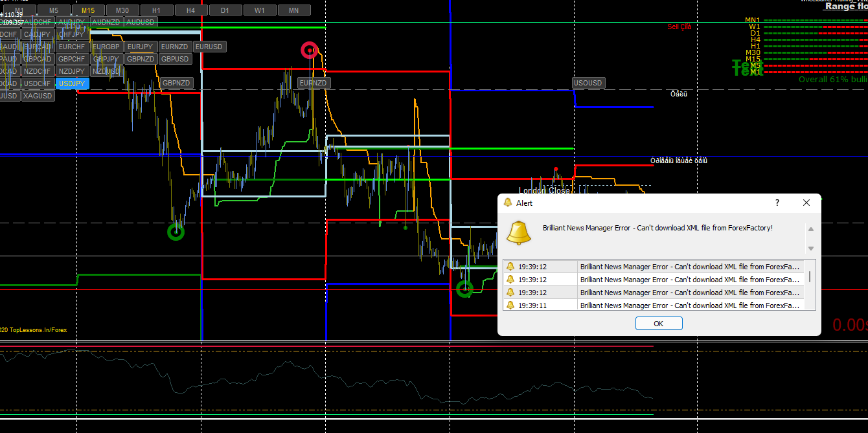The height and width of the screenshot is (433, 868).
Task: Select the AUDNZD symbol button
Action: click(106, 22)
